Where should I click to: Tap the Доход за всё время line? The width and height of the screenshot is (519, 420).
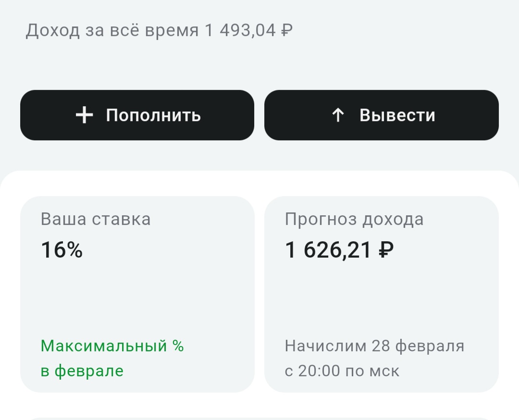159,31
